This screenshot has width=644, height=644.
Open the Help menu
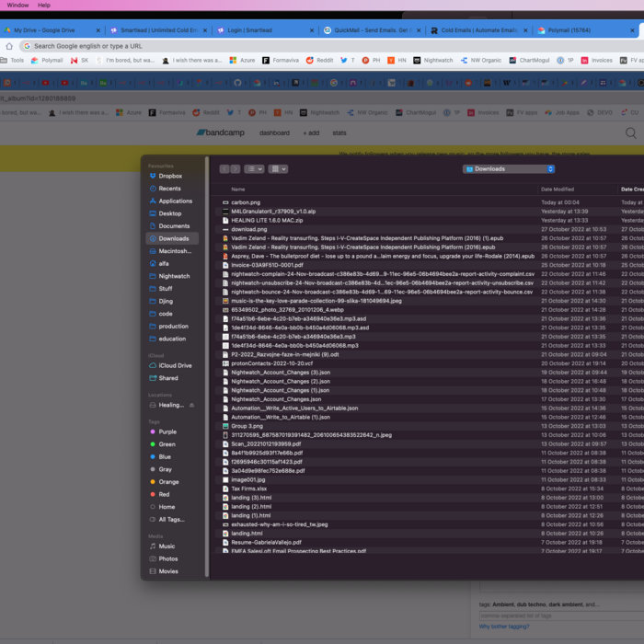coord(44,6)
